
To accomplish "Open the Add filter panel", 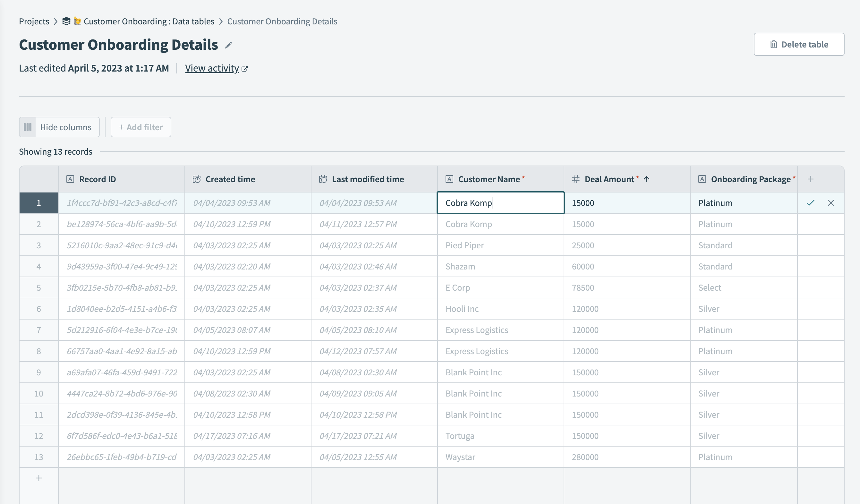I will click(x=140, y=127).
